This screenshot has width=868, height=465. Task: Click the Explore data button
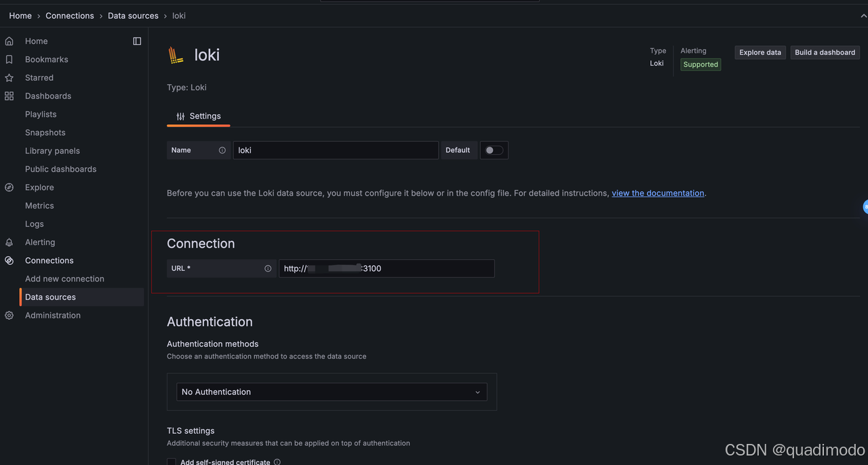coord(760,52)
